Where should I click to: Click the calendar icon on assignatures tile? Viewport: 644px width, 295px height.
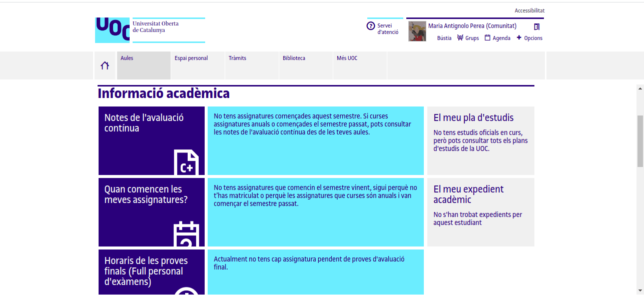click(x=186, y=234)
